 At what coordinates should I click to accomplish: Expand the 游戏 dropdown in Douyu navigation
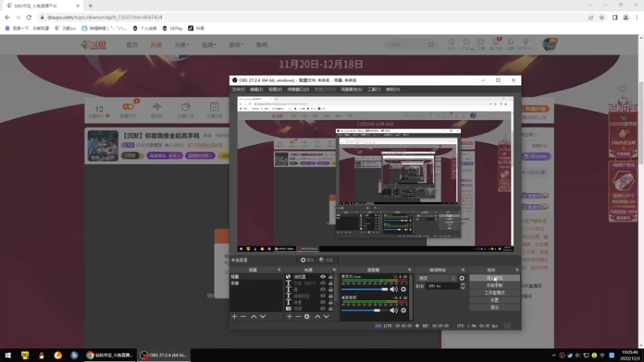236,45
